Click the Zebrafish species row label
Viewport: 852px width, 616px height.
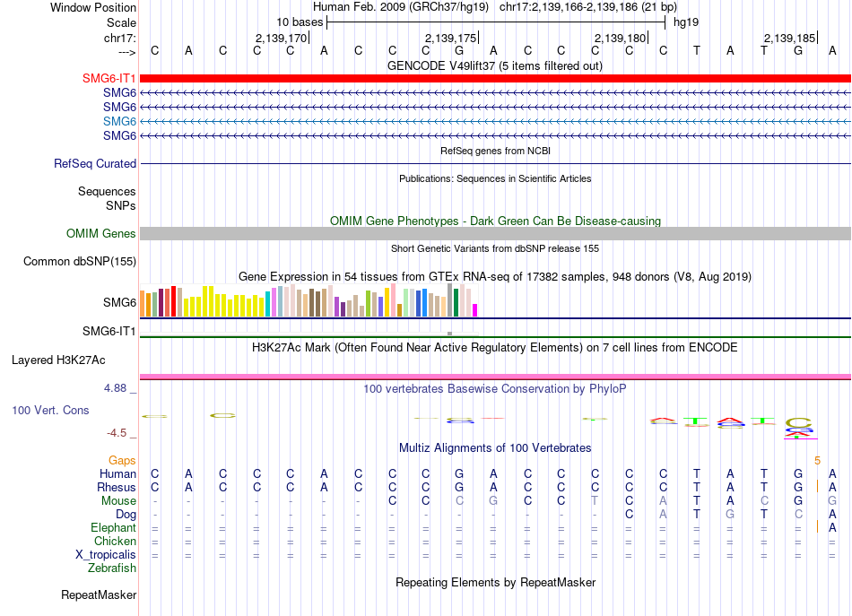pos(112,568)
